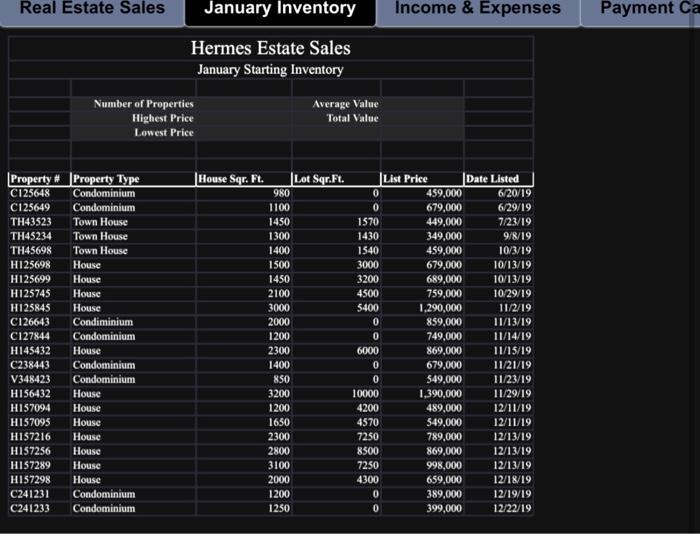This screenshot has height=534, width=700.
Task: Select property number TH45234
Action: pos(39,236)
